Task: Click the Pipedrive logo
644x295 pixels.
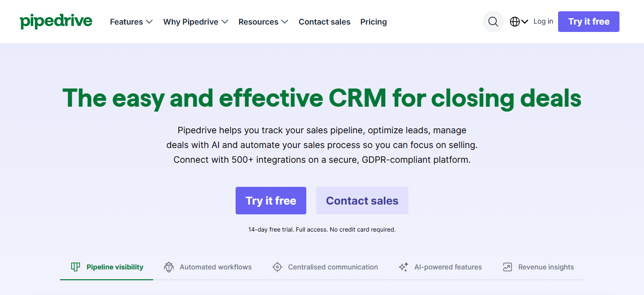Action: [56, 22]
